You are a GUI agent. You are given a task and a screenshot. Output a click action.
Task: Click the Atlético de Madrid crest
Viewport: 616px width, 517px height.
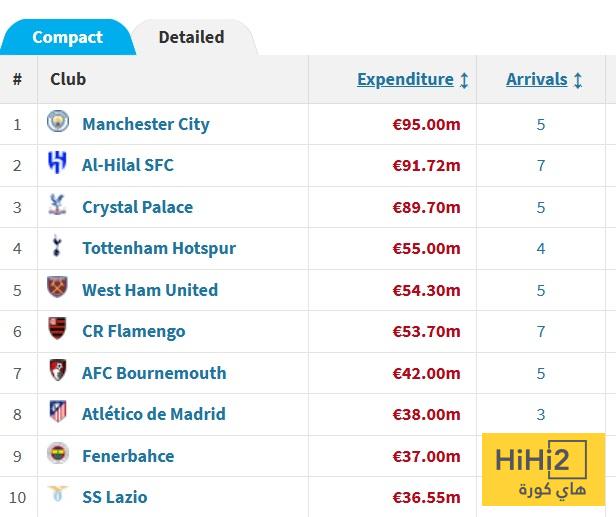click(x=58, y=412)
